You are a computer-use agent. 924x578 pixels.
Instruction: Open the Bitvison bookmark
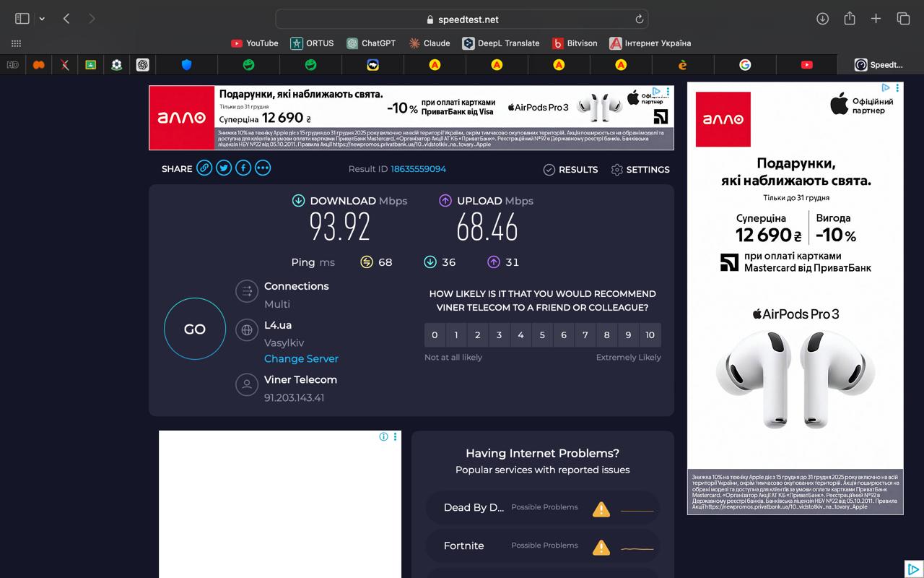(575, 43)
